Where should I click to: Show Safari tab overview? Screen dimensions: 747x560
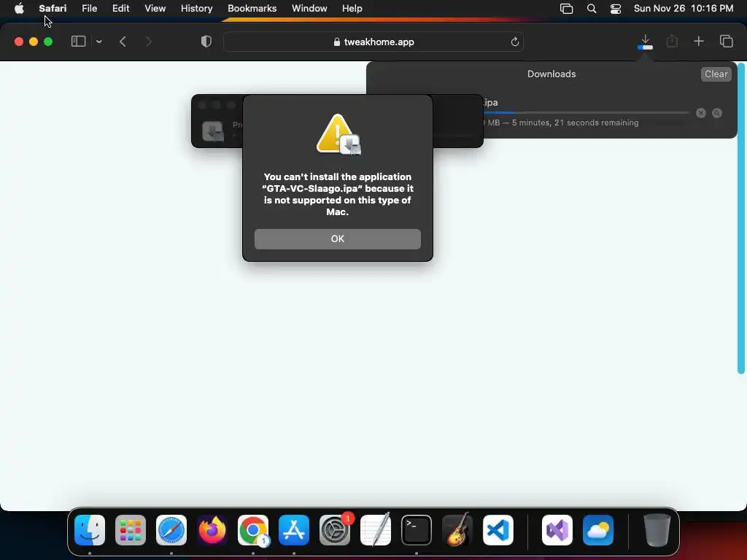(x=726, y=42)
